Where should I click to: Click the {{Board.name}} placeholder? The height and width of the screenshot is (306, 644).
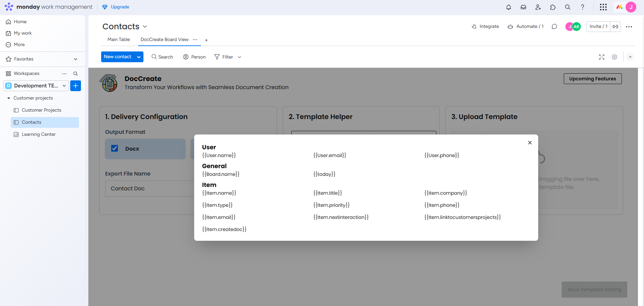coord(221,174)
